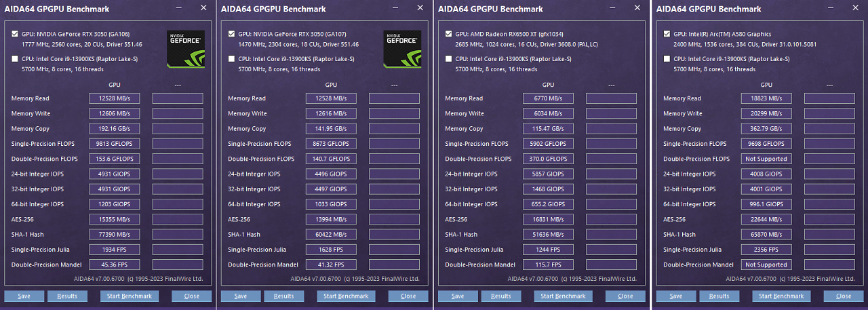Viewport: 868px width, 310px height.
Task: Toggle GPU checkbox for RTX 3050 GA106
Action: [x=15, y=34]
